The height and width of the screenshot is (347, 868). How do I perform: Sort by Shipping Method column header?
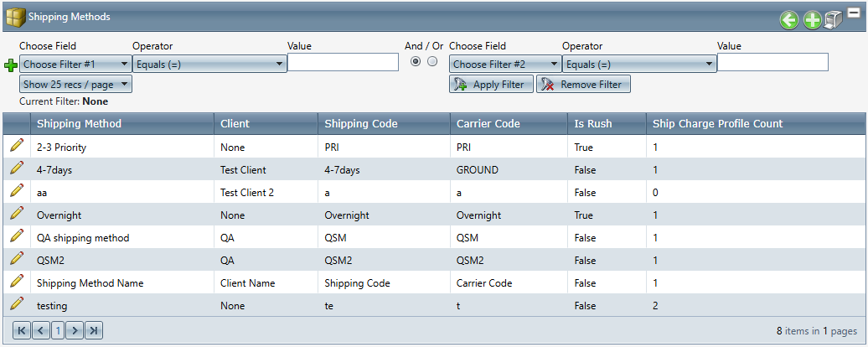coord(79,124)
